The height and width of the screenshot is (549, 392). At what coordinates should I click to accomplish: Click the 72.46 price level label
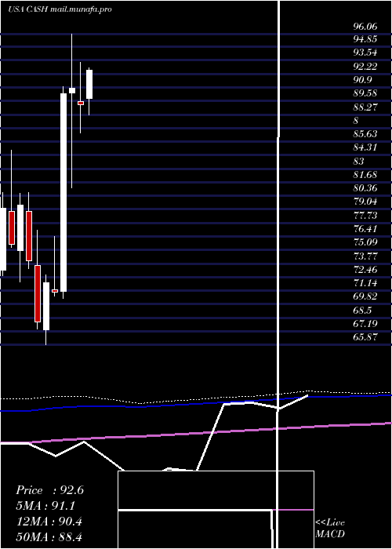tap(365, 270)
